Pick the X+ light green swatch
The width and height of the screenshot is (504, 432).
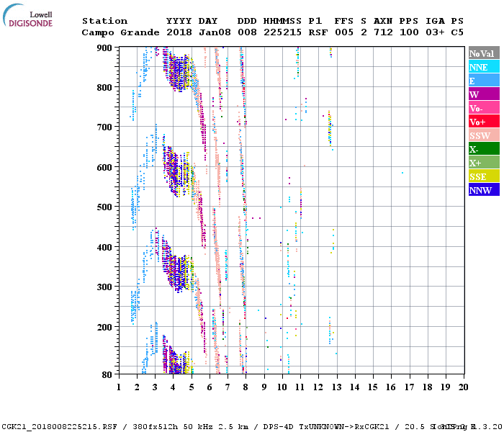[484, 162]
